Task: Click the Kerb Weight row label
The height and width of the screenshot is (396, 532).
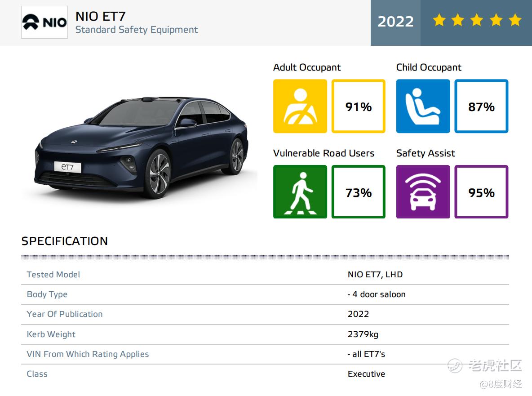Action: tap(51, 334)
